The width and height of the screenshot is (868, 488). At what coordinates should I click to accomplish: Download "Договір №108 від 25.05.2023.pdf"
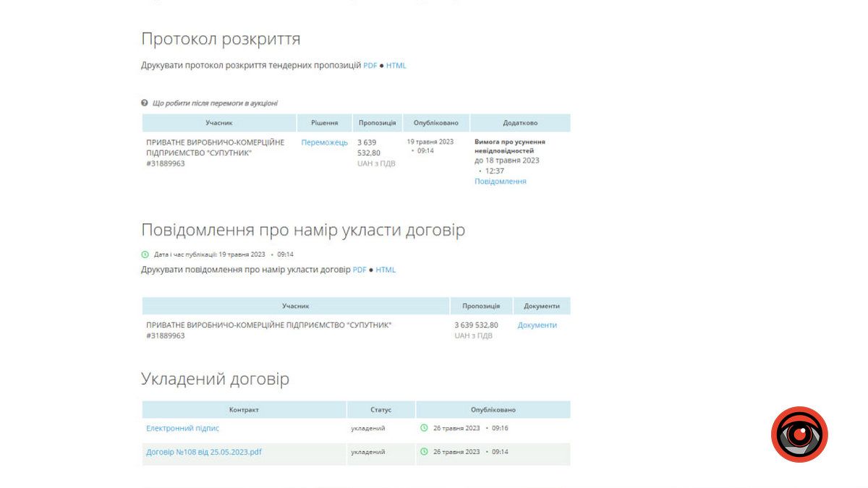[x=203, y=452]
